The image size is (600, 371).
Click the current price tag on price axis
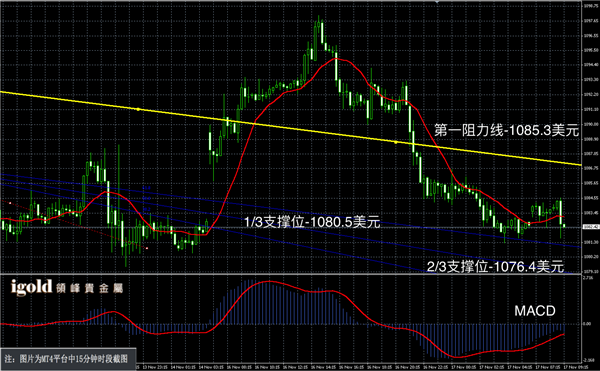(590, 227)
